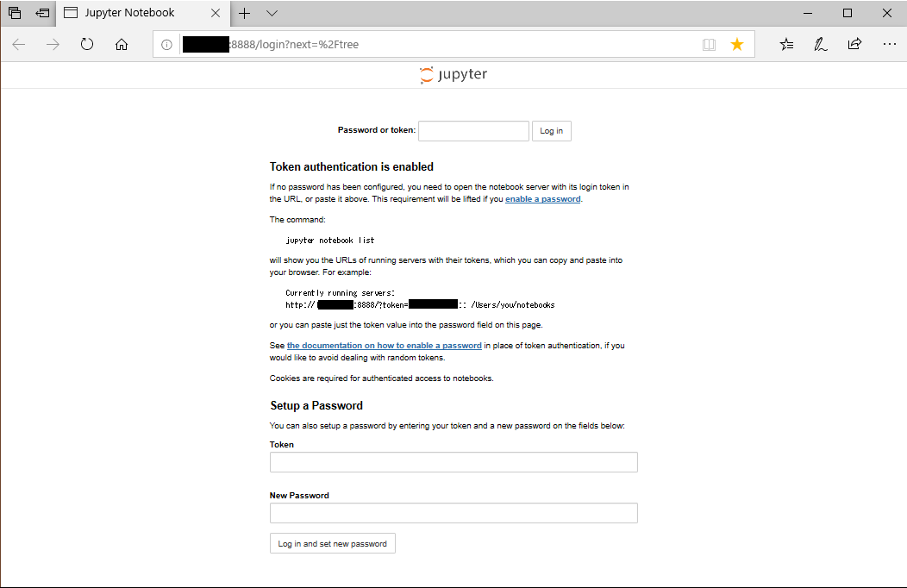The image size is (907, 588).
Task: Close the Jupyter Notebook tab
Action: coord(216,13)
